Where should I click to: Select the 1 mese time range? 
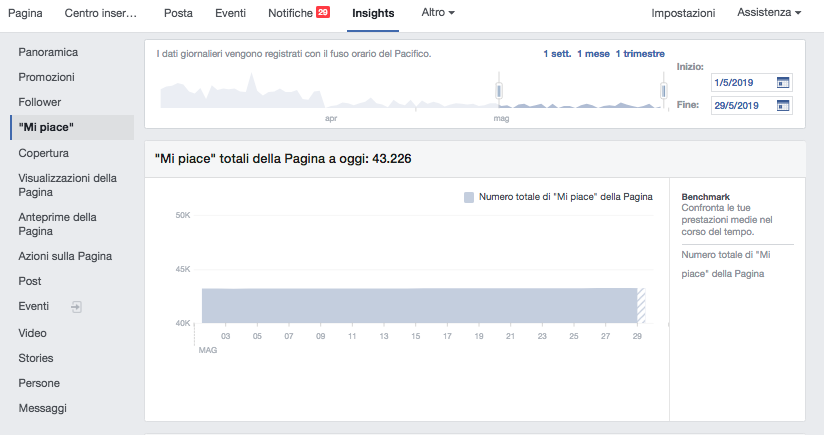click(593, 53)
